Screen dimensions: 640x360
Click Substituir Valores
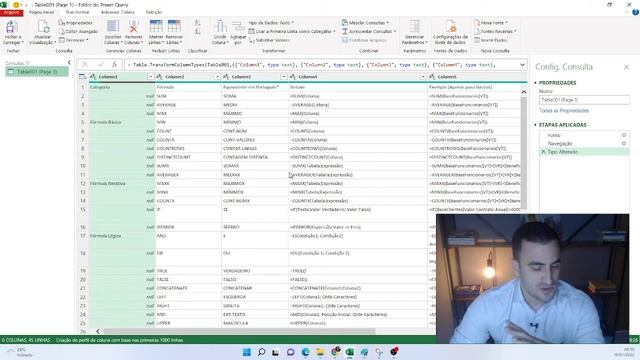click(269, 40)
